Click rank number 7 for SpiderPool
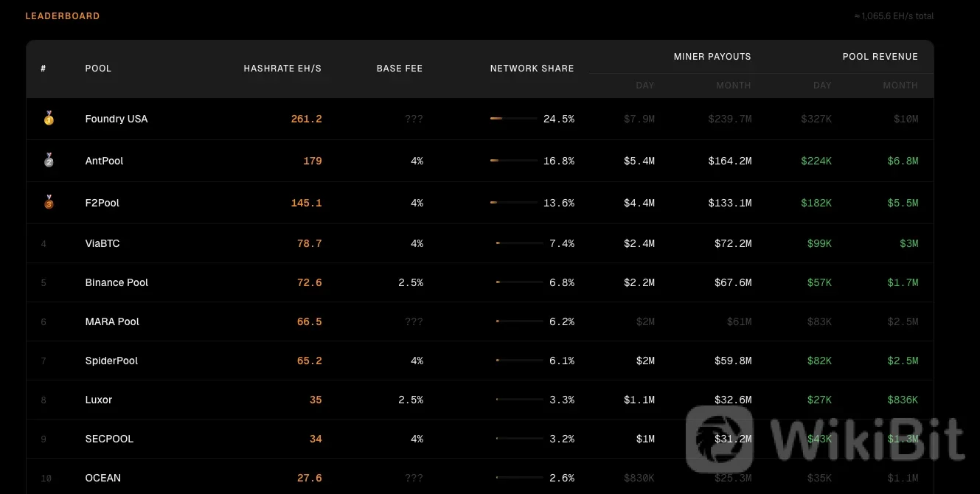Image resolution: width=980 pixels, height=494 pixels. 44,361
